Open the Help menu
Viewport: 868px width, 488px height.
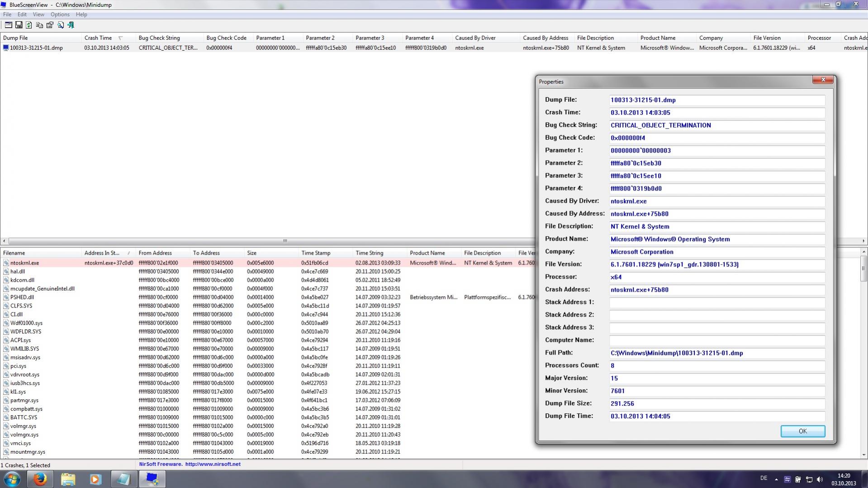[81, 14]
